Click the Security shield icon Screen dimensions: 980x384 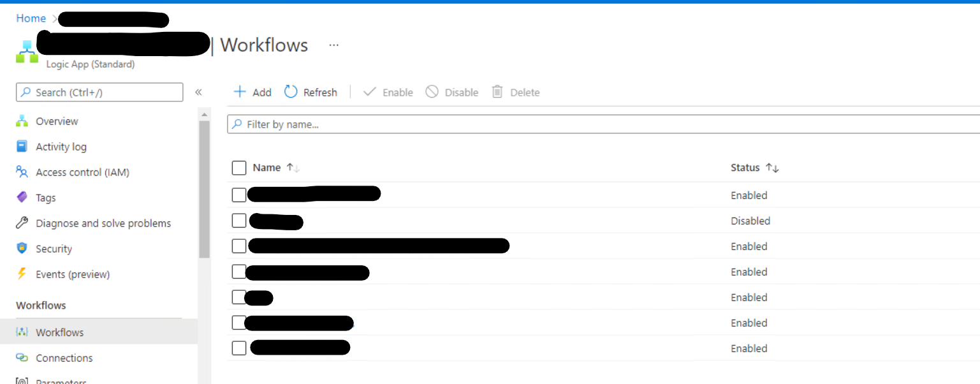pos(22,249)
